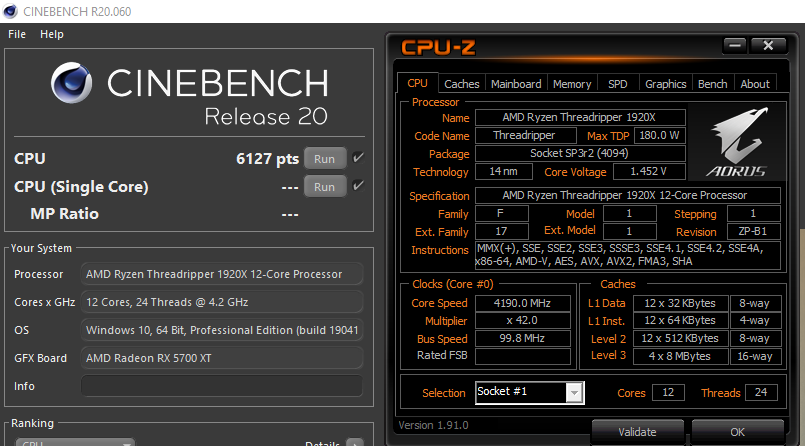This screenshot has width=805, height=446.
Task: Click the Bus Speed 99.8 MHz value
Action: click(x=523, y=339)
